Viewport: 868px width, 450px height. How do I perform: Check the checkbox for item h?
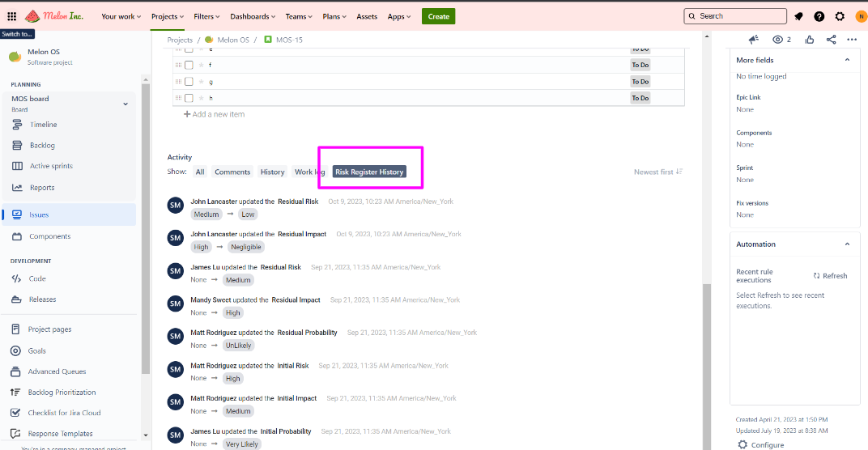(x=189, y=98)
